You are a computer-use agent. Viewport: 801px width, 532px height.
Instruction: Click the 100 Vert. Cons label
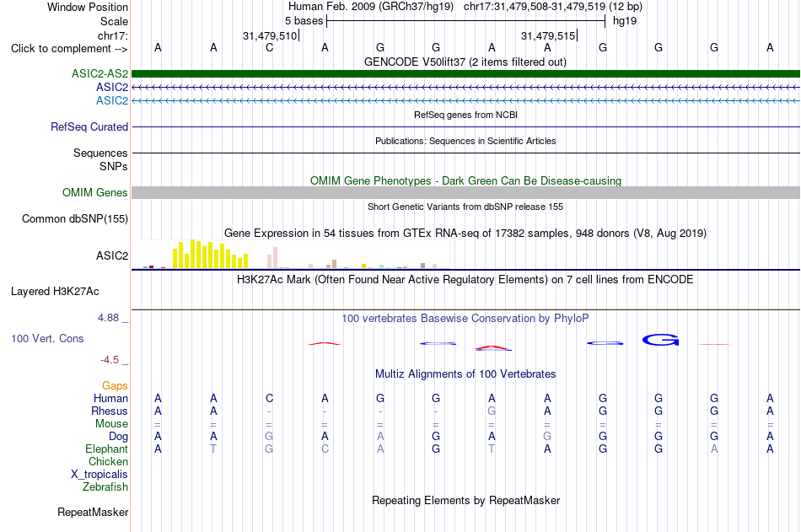point(47,338)
